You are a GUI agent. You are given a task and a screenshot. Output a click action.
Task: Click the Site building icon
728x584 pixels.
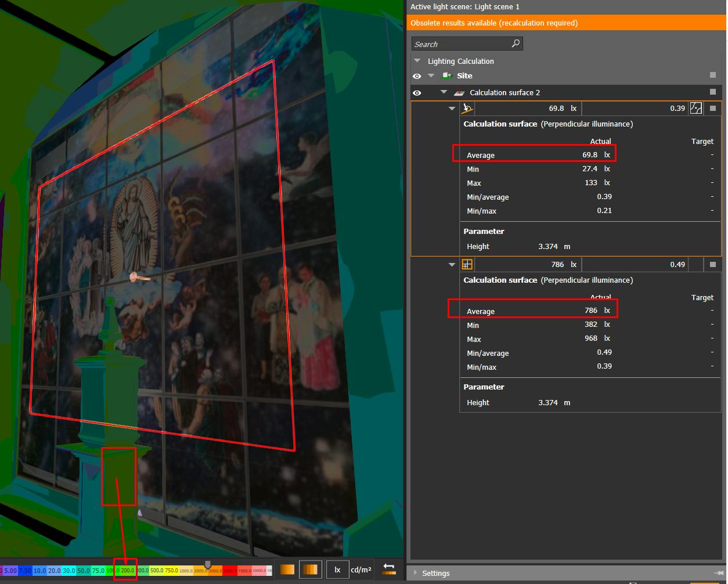[x=447, y=76]
